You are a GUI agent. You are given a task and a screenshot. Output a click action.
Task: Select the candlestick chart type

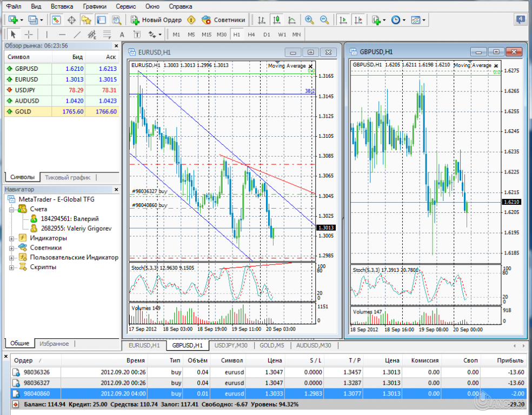(277, 21)
